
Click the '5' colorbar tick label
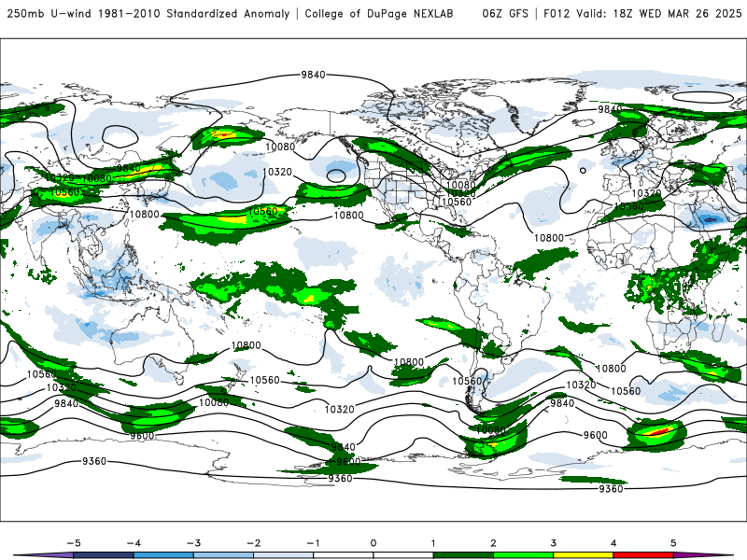point(673,543)
